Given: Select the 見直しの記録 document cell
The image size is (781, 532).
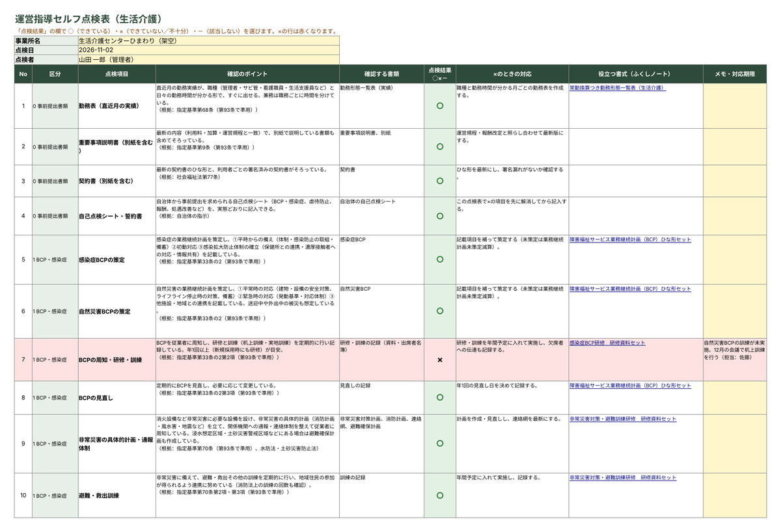Looking at the screenshot, I should [x=381, y=397].
